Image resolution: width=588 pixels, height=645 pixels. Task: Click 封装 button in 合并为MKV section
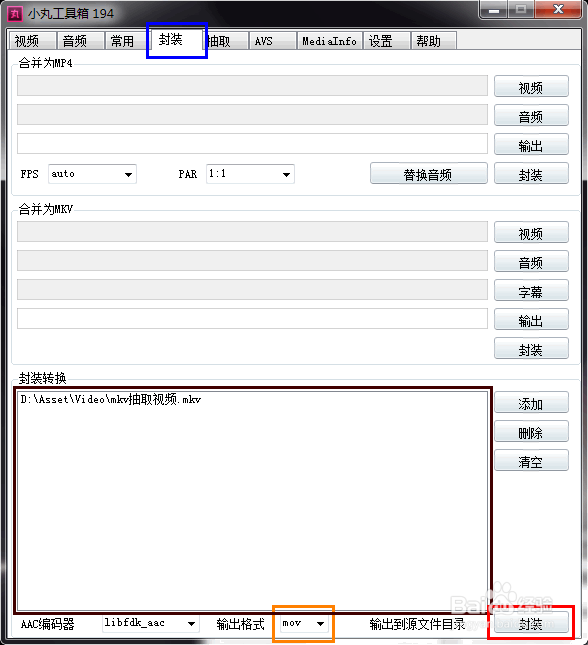tap(531, 349)
